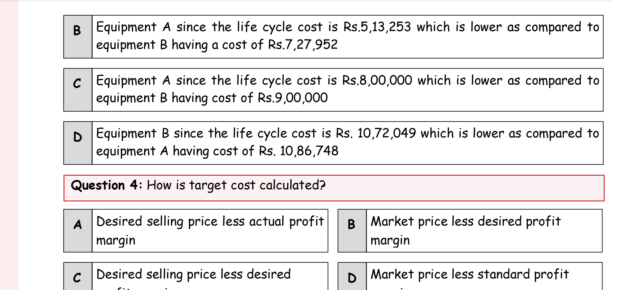Choose 'Desired selling price less actual profit margin'
This screenshot has height=290, width=644.
210,231
